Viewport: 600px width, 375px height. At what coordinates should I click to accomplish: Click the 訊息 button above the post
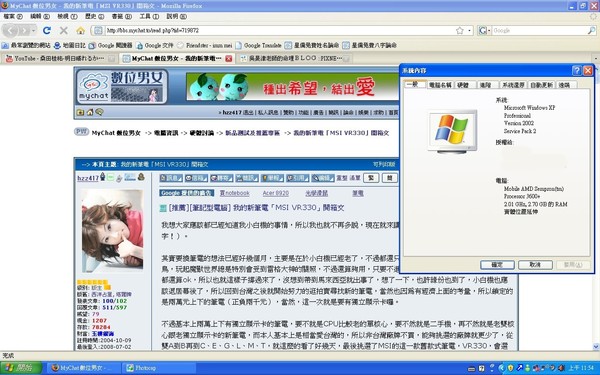point(171,178)
